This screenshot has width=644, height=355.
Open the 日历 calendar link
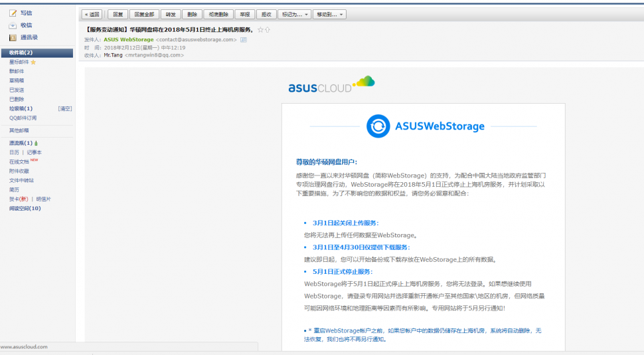pos(14,153)
